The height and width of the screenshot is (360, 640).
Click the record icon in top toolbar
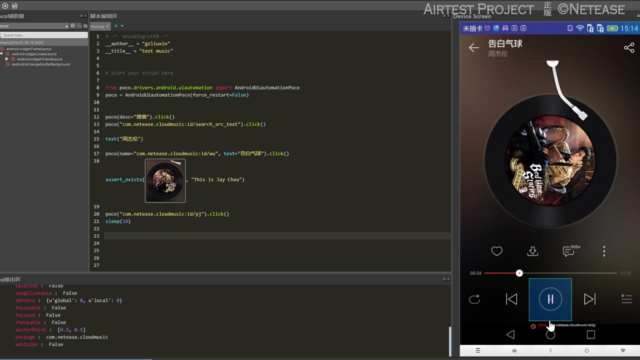[x=5, y=6]
